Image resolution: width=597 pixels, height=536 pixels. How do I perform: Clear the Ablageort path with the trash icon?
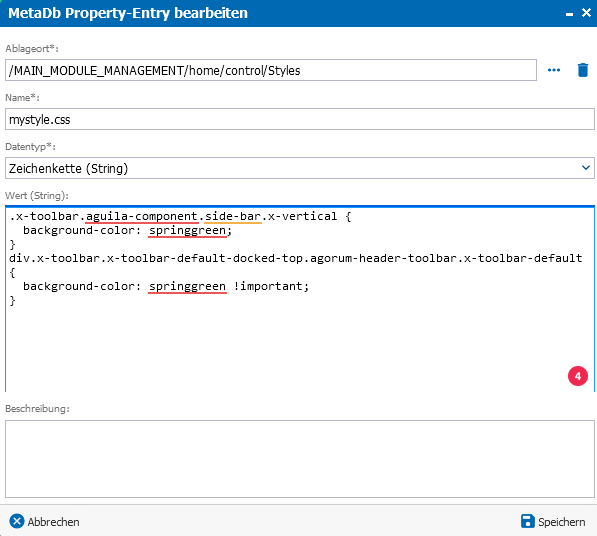(x=583, y=70)
